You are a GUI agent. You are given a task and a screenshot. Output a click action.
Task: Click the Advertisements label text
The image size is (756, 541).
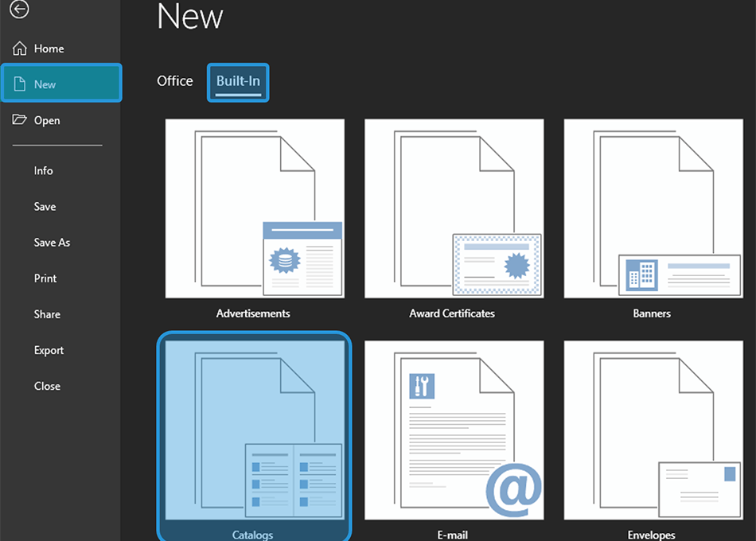(253, 313)
